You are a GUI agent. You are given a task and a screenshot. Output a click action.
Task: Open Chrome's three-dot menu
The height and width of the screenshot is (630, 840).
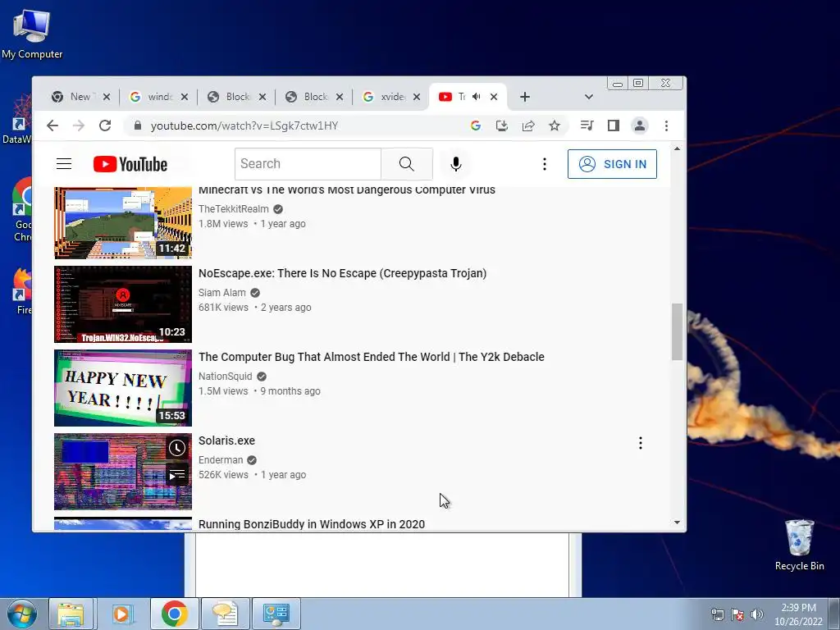click(666, 126)
